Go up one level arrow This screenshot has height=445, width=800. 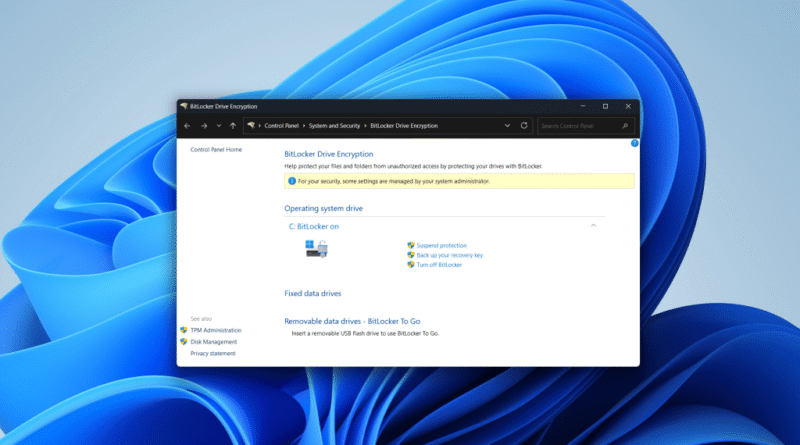(233, 126)
